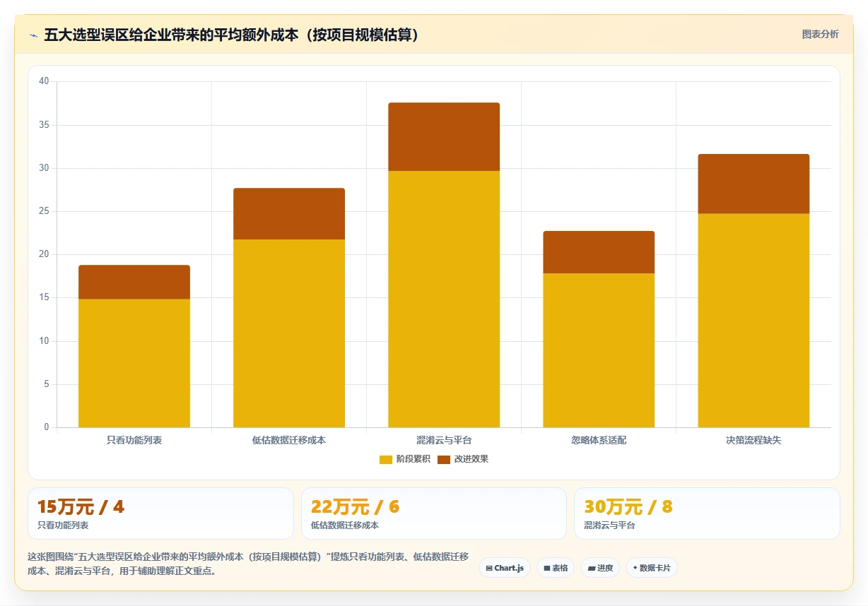
Task: Click y-axis value 25
Action: tap(44, 211)
